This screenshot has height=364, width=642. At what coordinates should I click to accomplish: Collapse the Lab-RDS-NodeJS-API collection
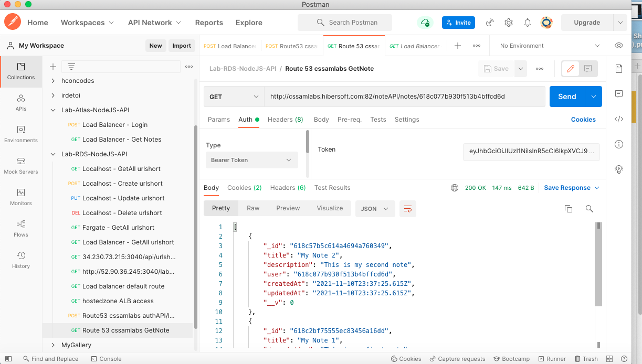click(x=53, y=154)
